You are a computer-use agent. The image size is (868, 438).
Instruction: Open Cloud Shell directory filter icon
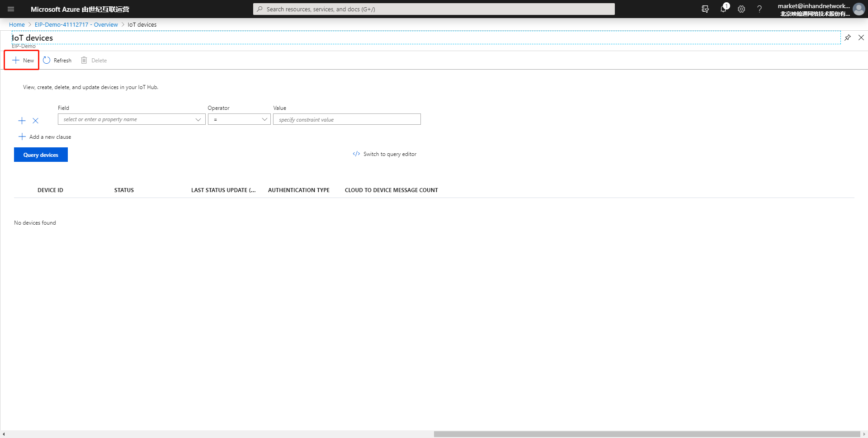click(x=705, y=9)
